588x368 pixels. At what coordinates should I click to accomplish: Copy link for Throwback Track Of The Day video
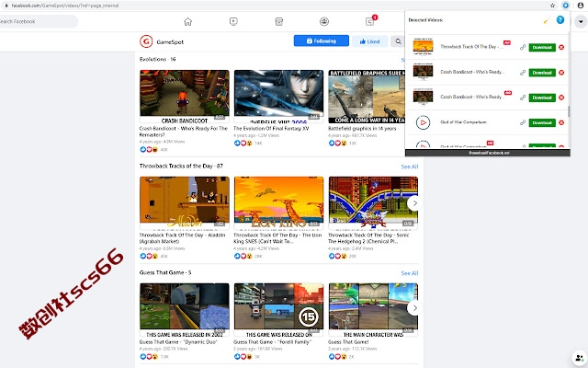pyautogui.click(x=523, y=47)
